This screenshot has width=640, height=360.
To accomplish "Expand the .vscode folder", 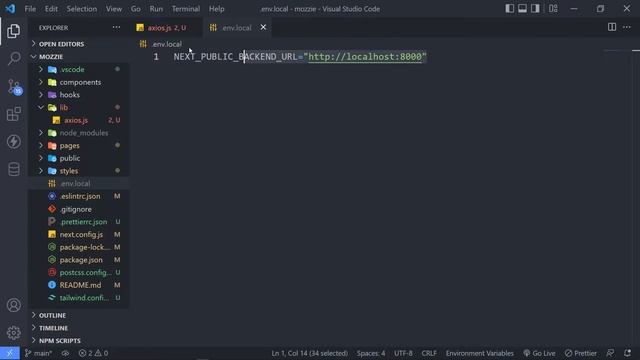I will click(79, 69).
